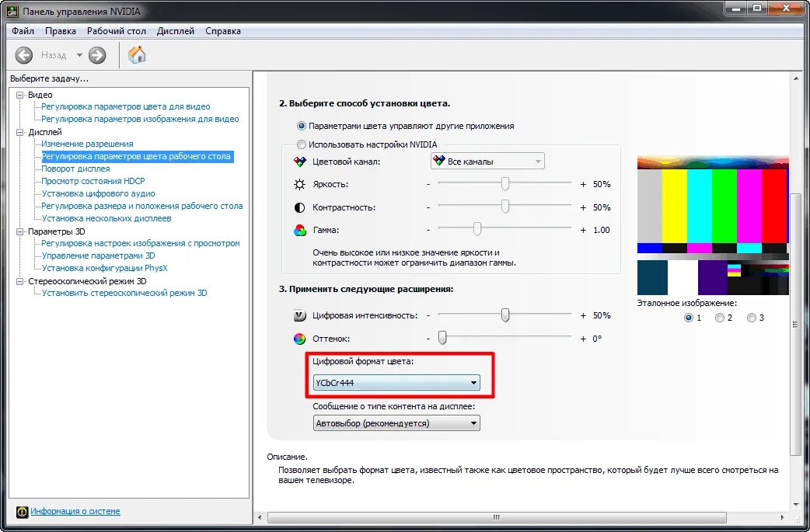
Task: Collapse the Видео tree node
Action: click(x=20, y=95)
